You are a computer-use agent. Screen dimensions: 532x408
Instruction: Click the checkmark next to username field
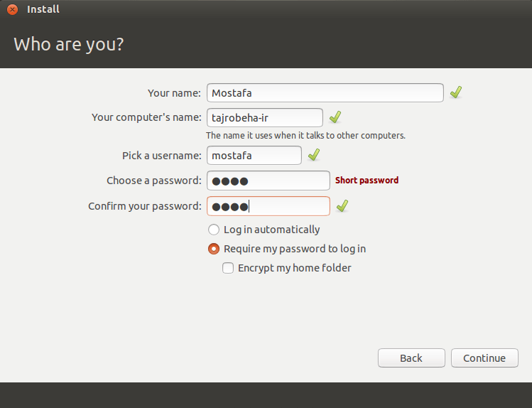tap(314, 155)
